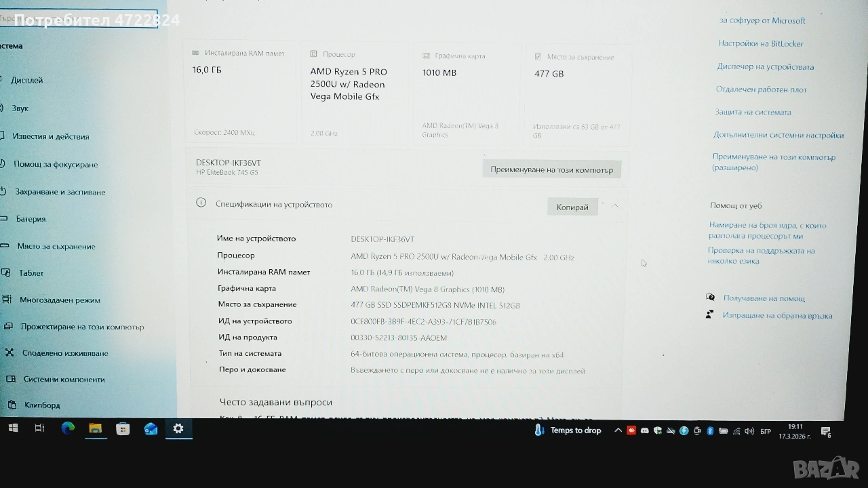Select the '16,0 ГБ (14,9 ГБ използваеми)' value
This screenshot has width=868, height=488.
pyautogui.click(x=402, y=273)
